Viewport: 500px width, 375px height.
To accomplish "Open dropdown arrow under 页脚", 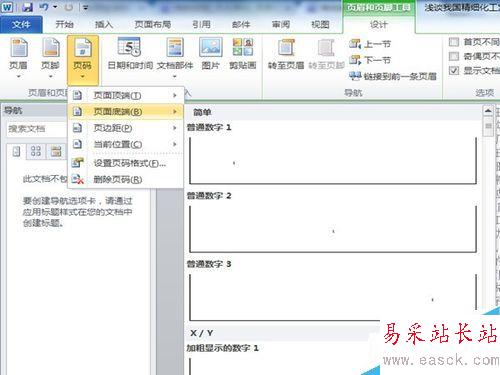I will (51, 76).
